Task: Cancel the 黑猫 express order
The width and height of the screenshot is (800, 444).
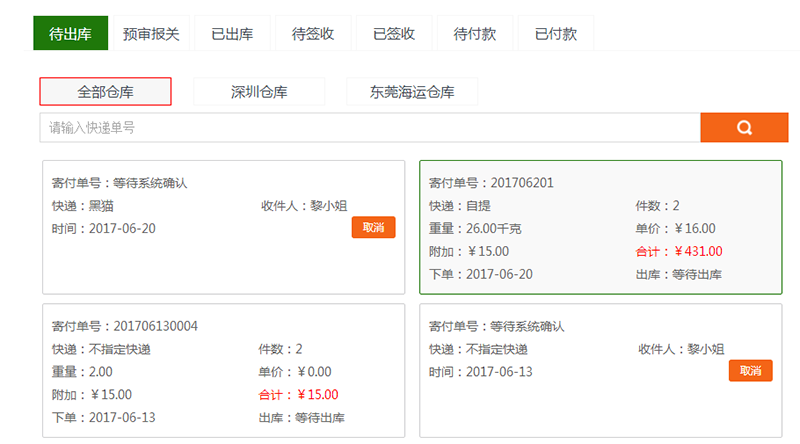Action: click(x=373, y=227)
